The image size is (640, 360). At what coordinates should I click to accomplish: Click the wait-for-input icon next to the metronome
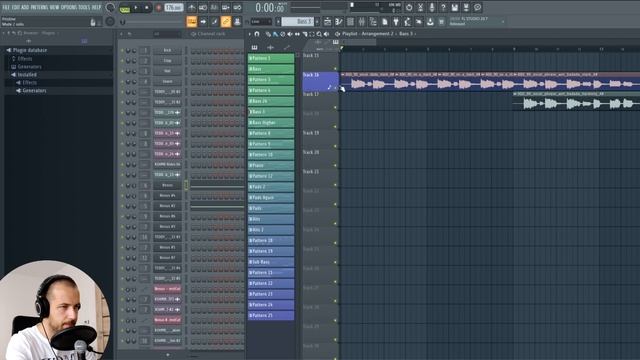pyautogui.click(x=203, y=7)
